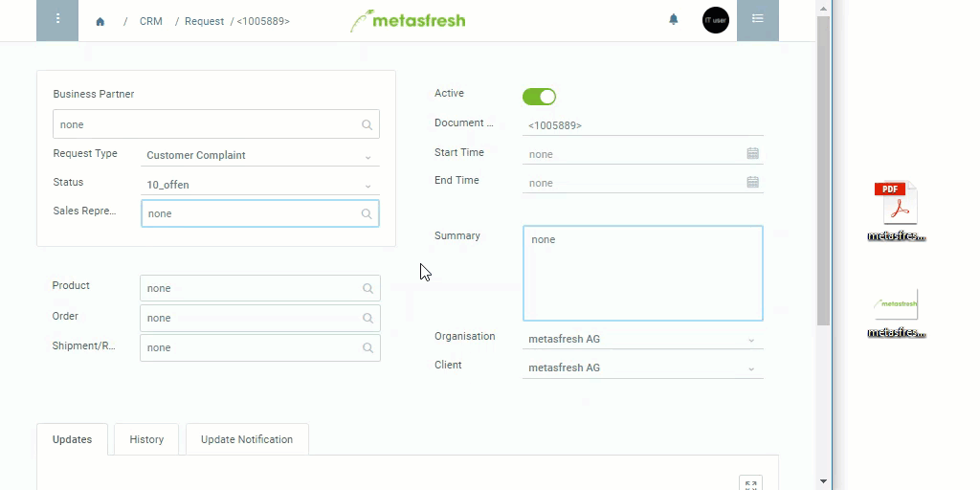Navigate to the Request breadcrumb

(x=205, y=21)
